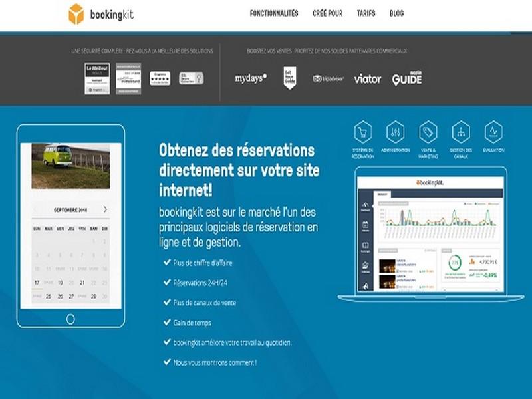Click the Obtenez des réservations headline

[x=239, y=170]
